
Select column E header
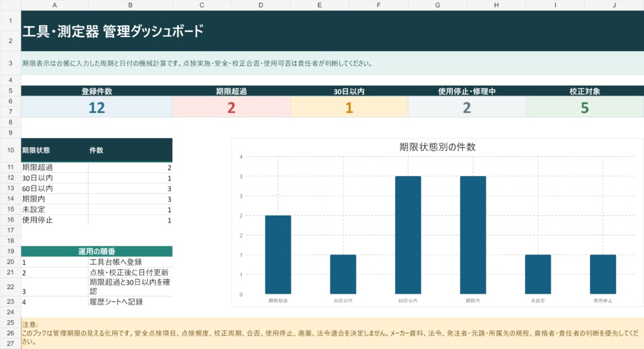[319, 5]
